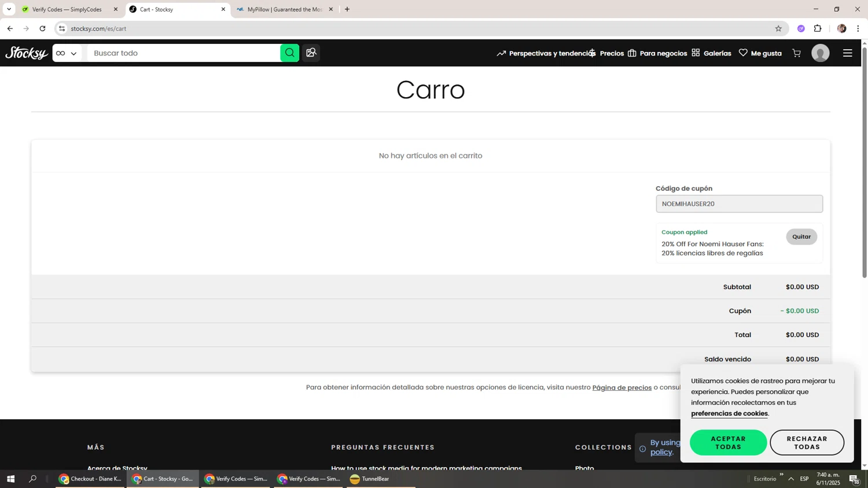The height and width of the screenshot is (488, 868).
Task: Open a new browser tab
Action: click(x=347, y=9)
